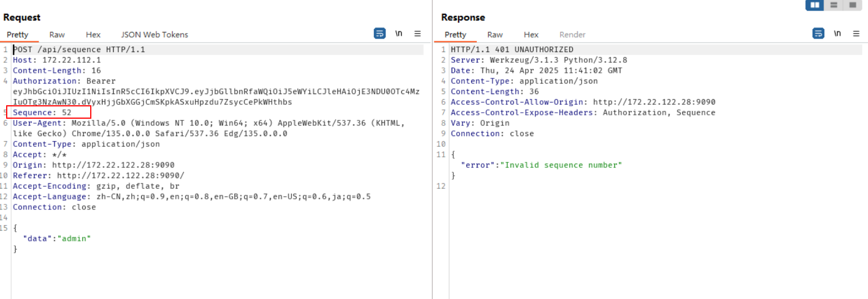Open Response Render tab

[x=572, y=35]
